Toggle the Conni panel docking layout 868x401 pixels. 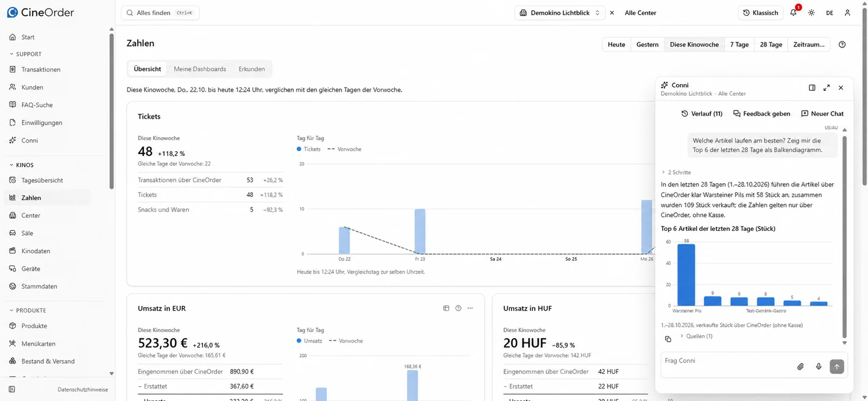[x=812, y=88]
